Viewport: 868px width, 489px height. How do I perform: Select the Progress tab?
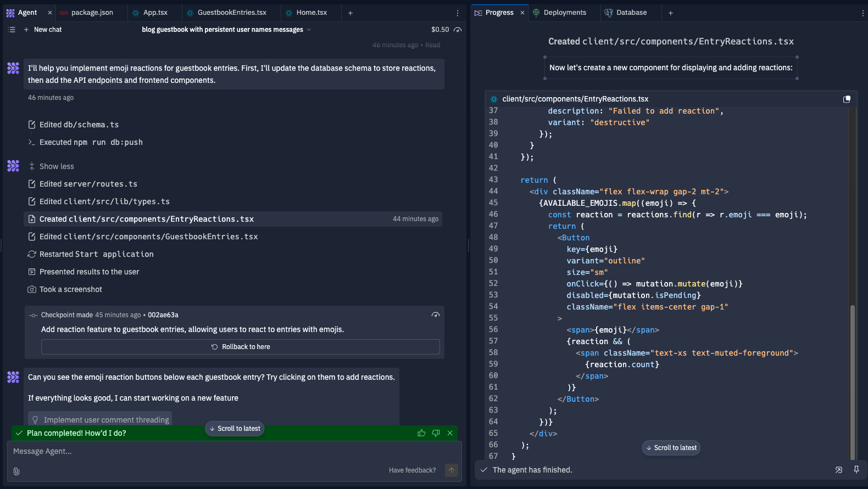coord(494,13)
